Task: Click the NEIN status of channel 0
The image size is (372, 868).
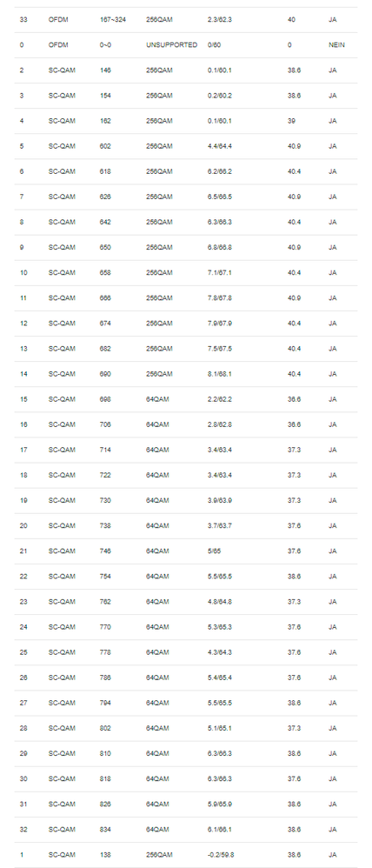Action: pos(336,45)
